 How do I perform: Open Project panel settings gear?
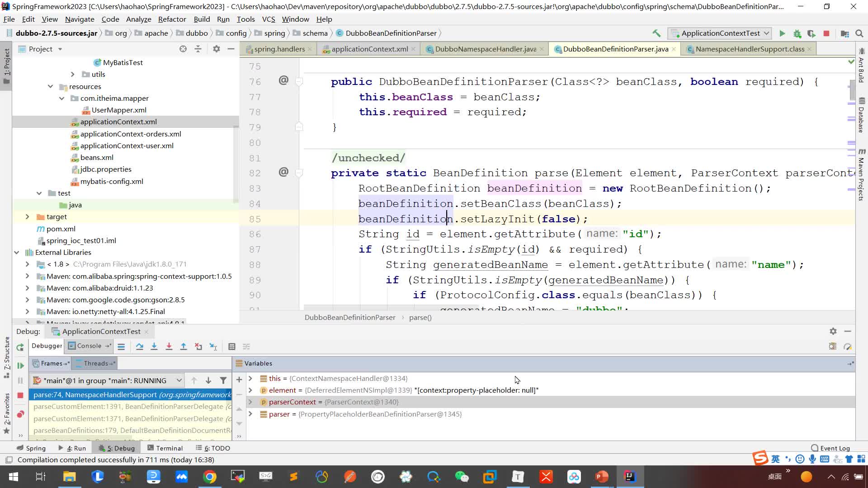tap(217, 49)
